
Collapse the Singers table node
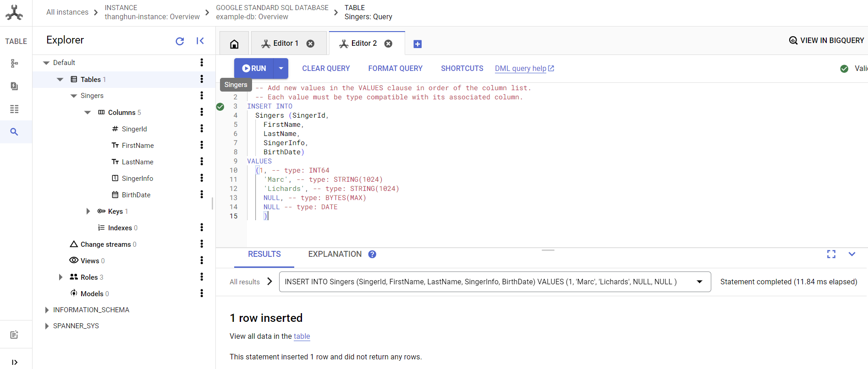click(74, 96)
